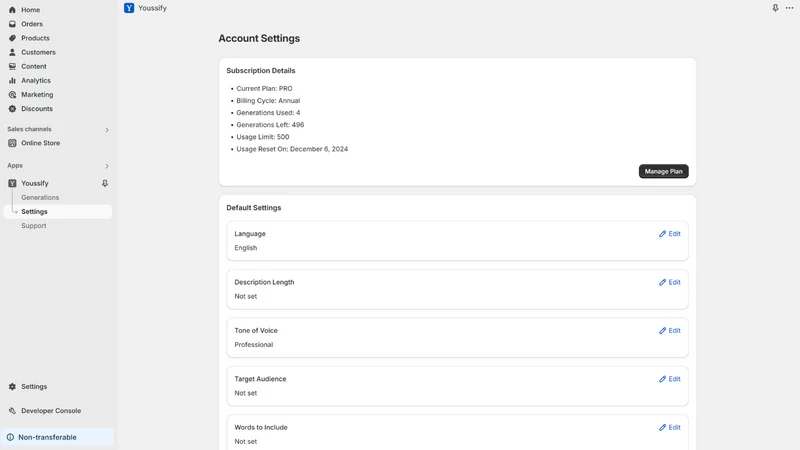Click pencil icon for Language setting
The width and height of the screenshot is (800, 450).
click(x=662, y=234)
